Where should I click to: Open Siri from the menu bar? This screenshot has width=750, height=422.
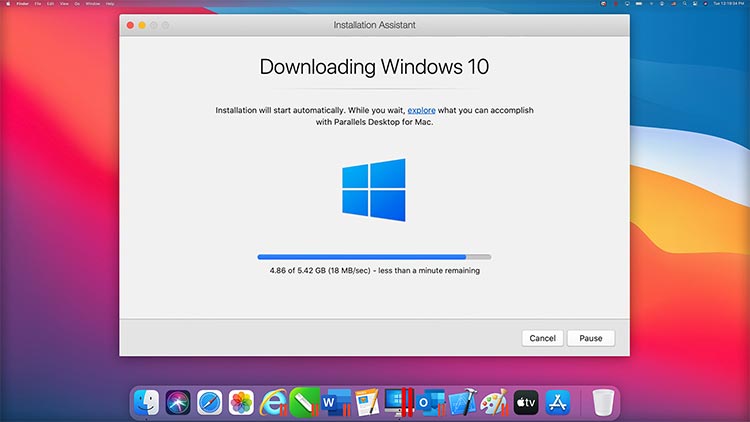click(x=706, y=3)
